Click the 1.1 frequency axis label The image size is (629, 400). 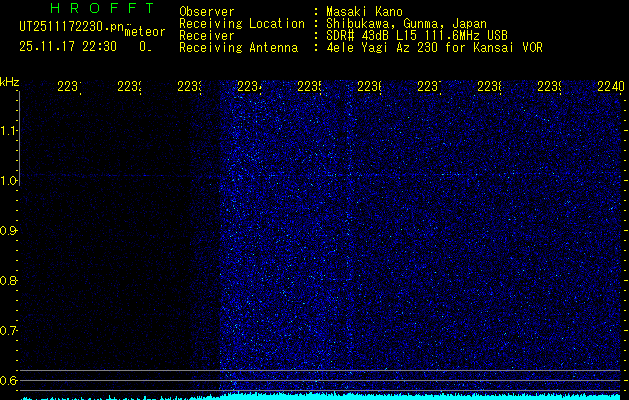coord(8,131)
